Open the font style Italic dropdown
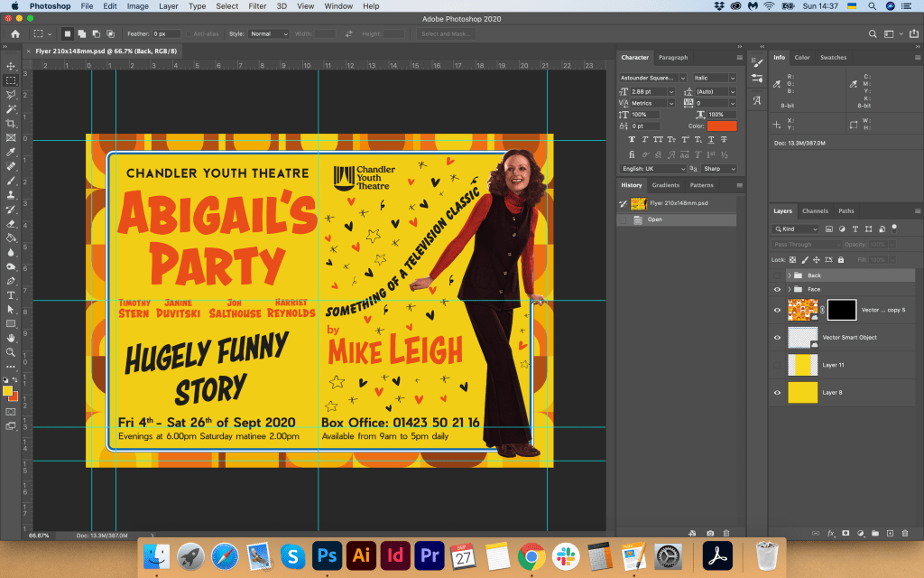 714,79
